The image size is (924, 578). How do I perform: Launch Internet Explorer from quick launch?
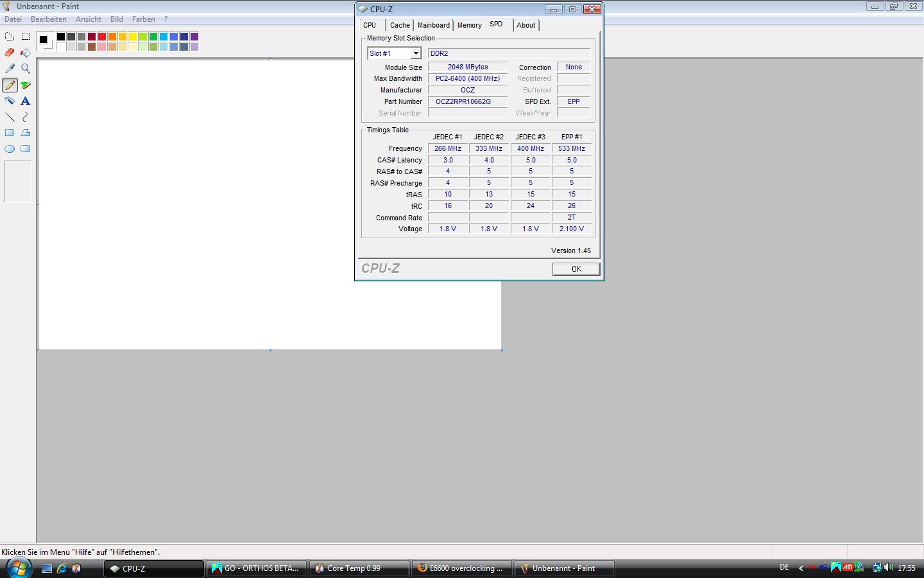coord(62,568)
